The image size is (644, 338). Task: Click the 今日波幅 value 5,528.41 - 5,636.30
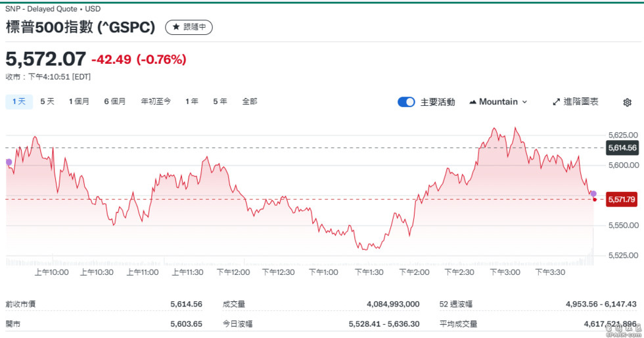coord(384,324)
